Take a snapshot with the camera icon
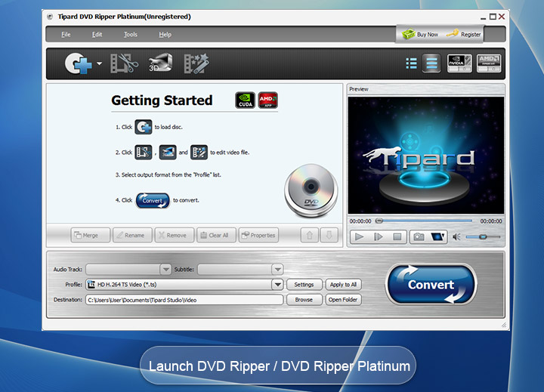The image size is (544, 392). coord(418,237)
